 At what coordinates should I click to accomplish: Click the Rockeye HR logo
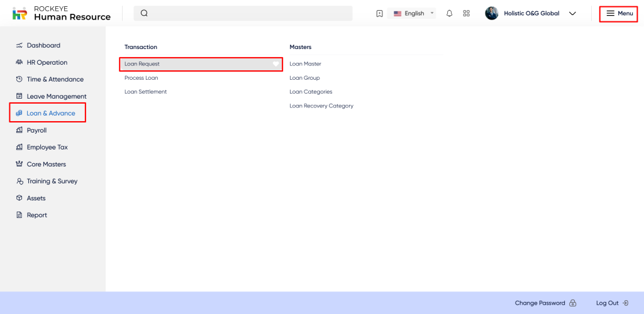point(20,13)
